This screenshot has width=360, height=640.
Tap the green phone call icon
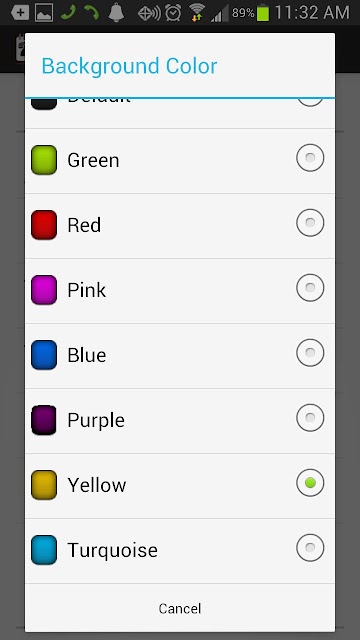pos(68,13)
